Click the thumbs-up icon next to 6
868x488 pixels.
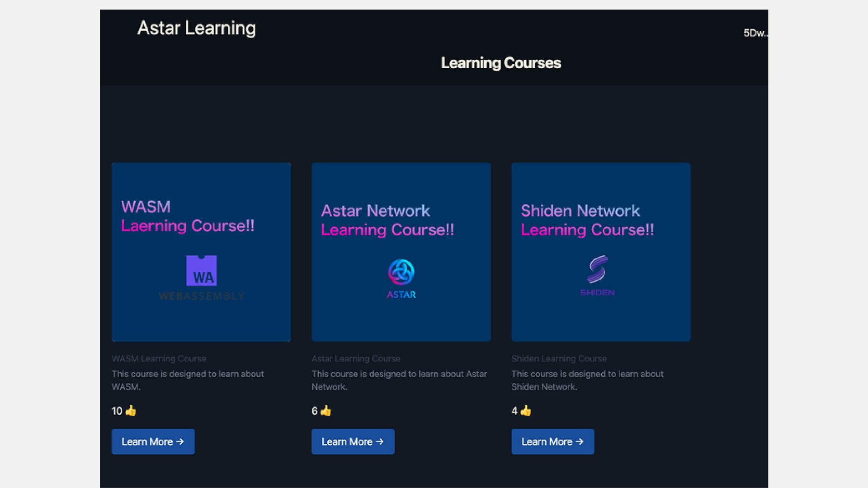(326, 411)
